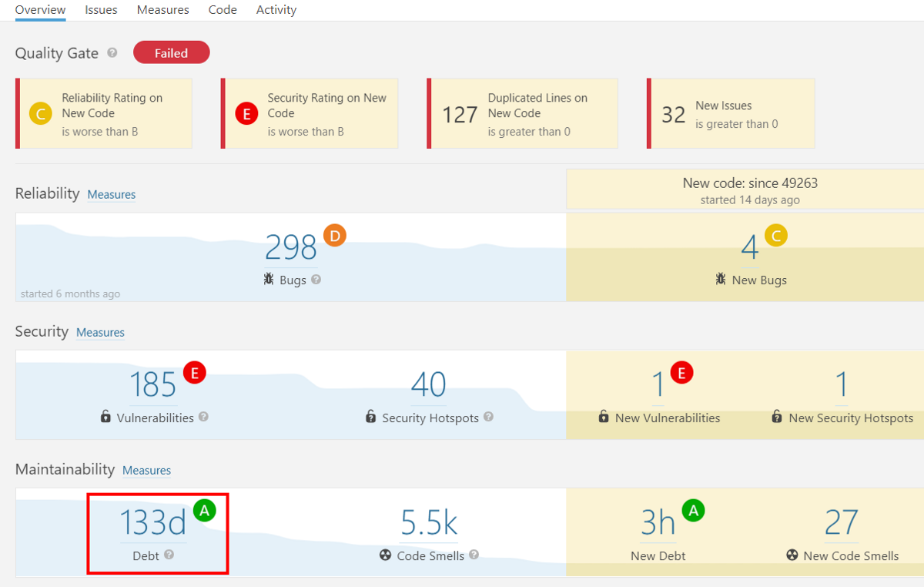Click the 5.5k code smells count

click(x=428, y=523)
